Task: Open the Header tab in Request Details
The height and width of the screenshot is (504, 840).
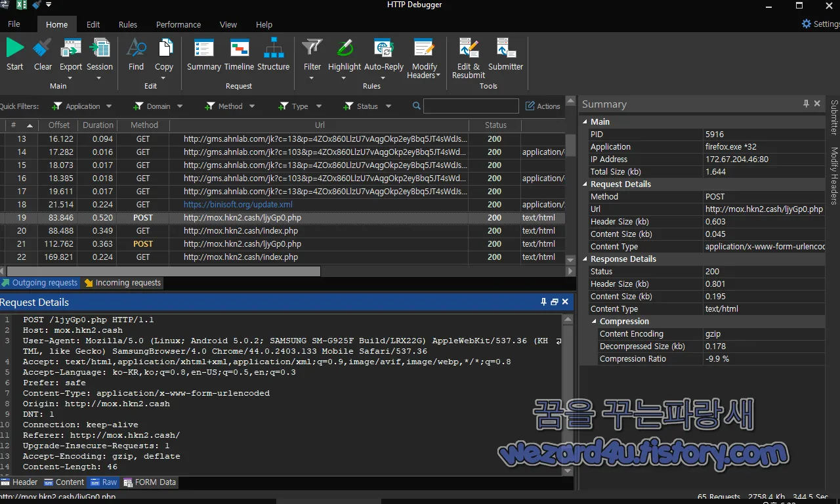Action: (20, 482)
